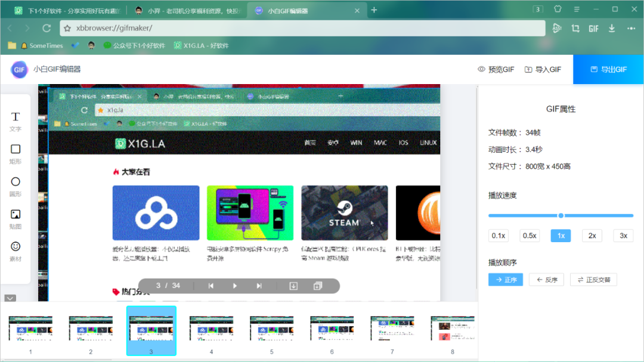Set playback speed to 0.5x

(530, 236)
